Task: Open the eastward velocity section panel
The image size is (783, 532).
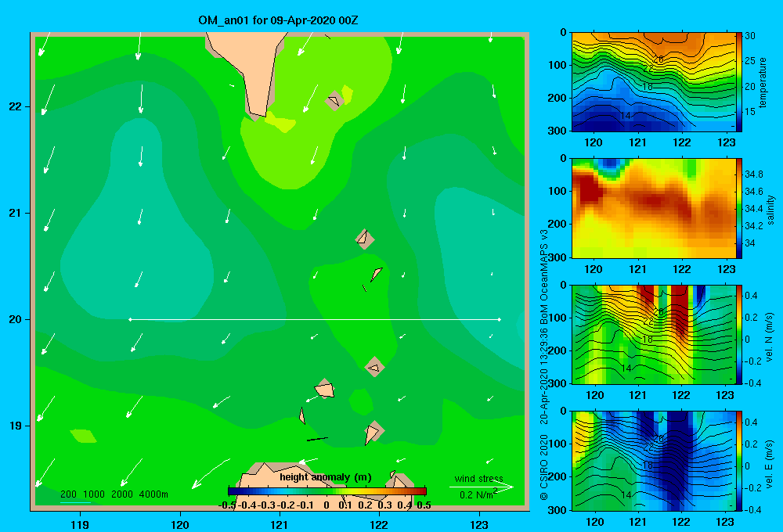Action: tap(654, 461)
